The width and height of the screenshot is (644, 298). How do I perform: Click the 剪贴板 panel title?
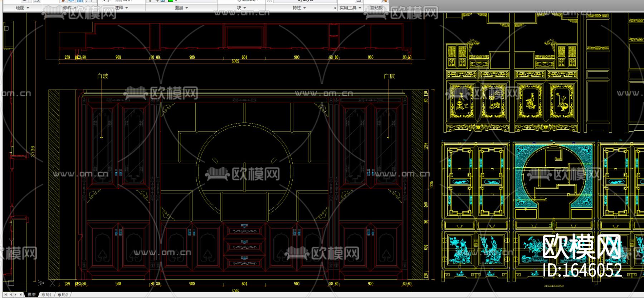376,8
